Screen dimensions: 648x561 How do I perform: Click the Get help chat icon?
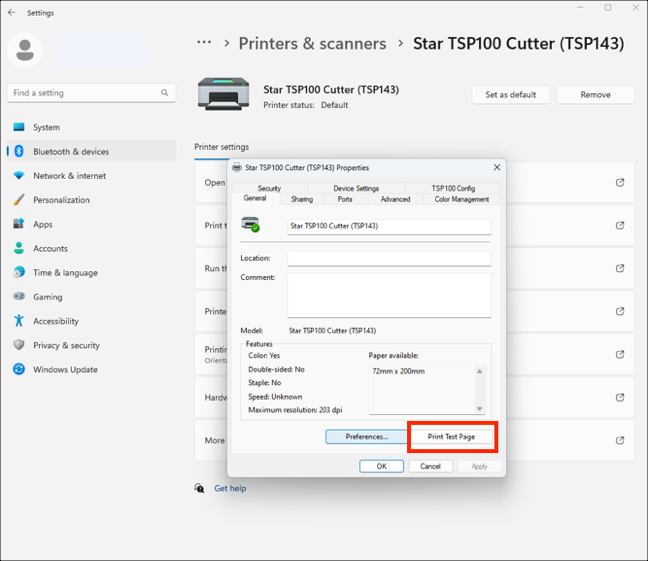199,488
